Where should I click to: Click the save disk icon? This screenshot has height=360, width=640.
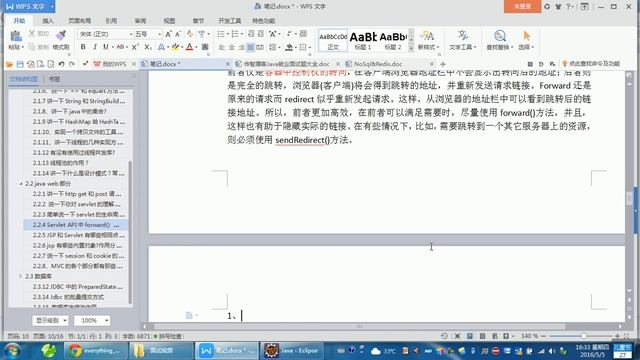[x=20, y=64]
